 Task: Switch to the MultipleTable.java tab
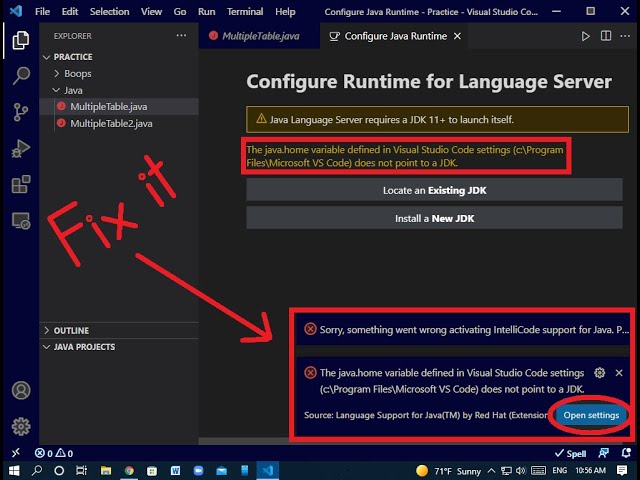click(x=259, y=36)
